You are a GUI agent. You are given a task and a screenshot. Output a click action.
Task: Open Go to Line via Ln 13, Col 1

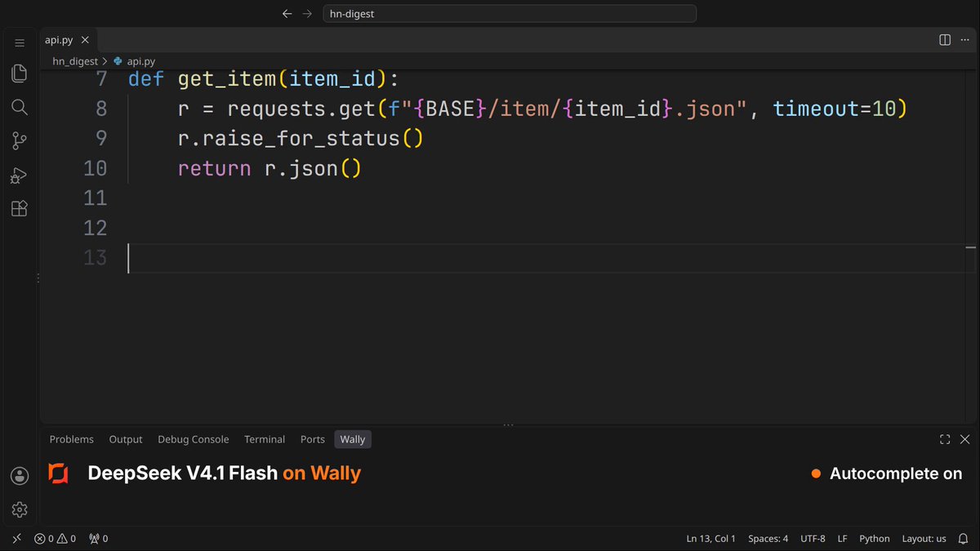pyautogui.click(x=711, y=539)
